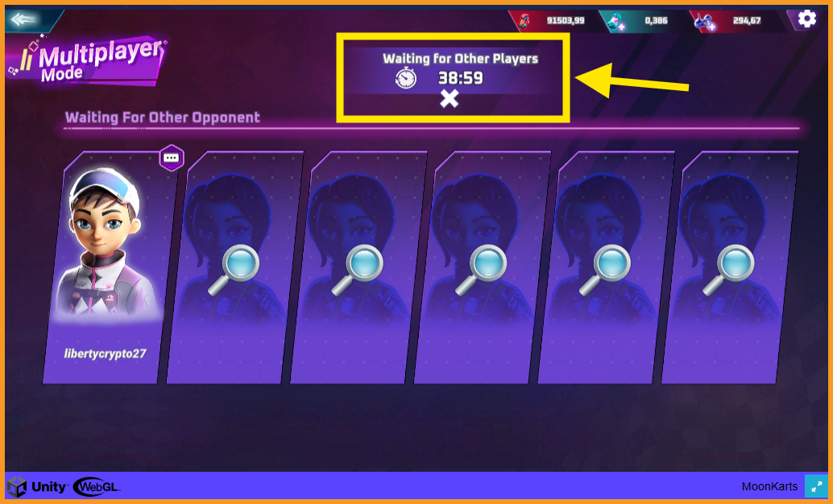
Task: Click the 91503,99 balance display
Action: coord(566,21)
